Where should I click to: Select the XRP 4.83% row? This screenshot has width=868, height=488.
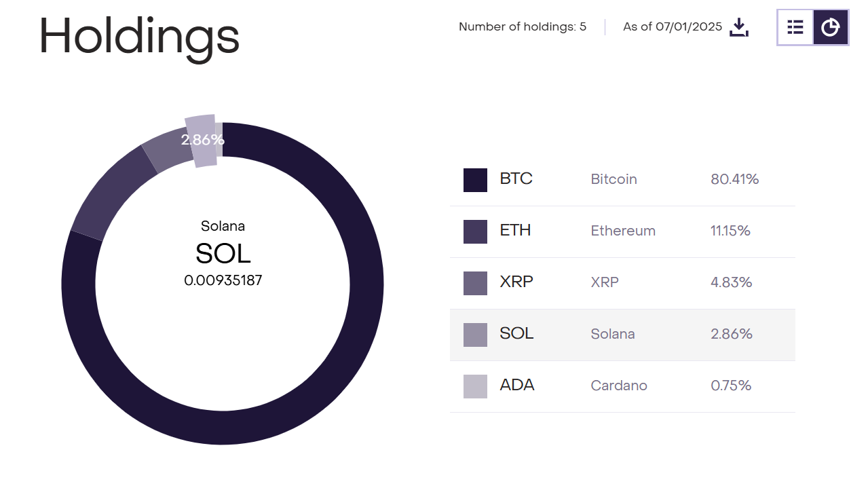622,283
